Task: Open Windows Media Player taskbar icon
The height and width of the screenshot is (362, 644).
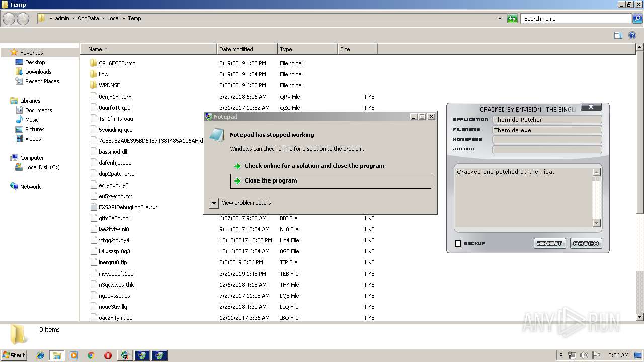Action: (x=74, y=355)
